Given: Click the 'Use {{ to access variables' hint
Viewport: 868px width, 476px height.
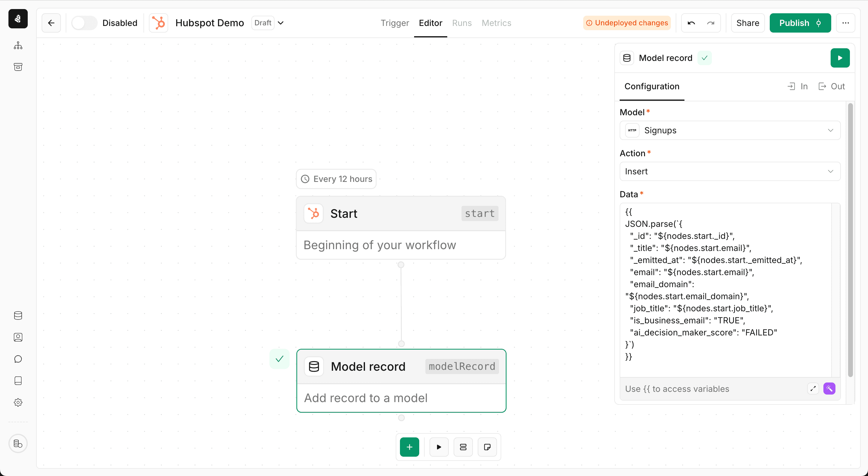Looking at the screenshot, I should click(x=677, y=389).
